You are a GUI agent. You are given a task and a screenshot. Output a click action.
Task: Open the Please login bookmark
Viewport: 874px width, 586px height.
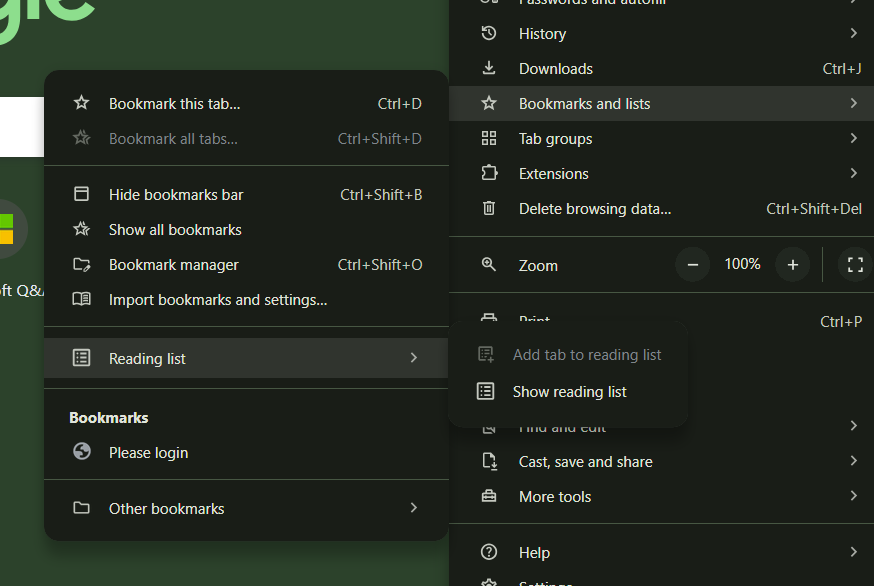(246, 452)
